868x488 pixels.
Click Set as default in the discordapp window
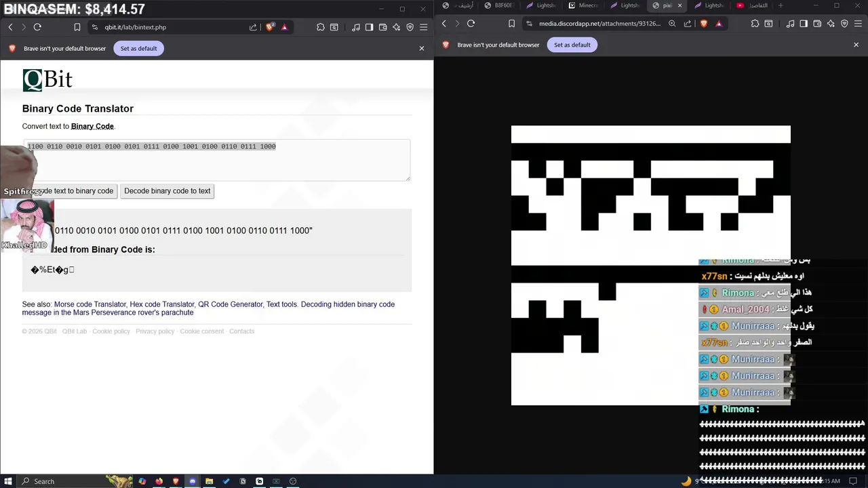(x=572, y=45)
